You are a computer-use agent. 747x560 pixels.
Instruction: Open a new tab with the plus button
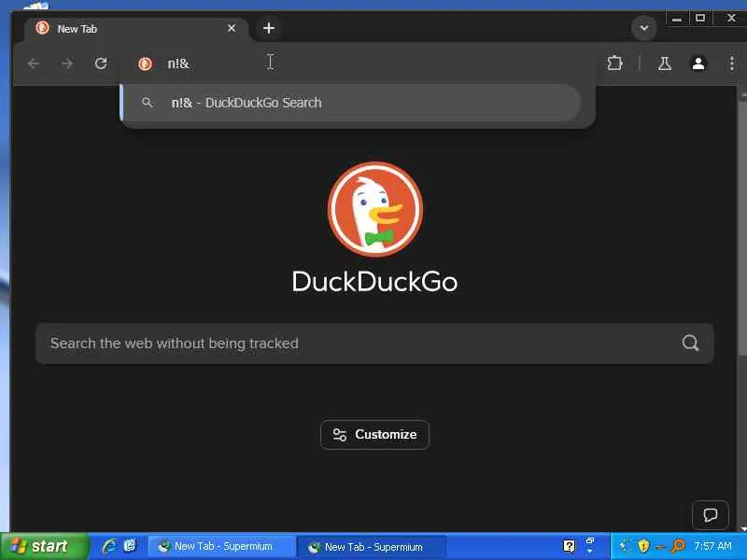269,28
